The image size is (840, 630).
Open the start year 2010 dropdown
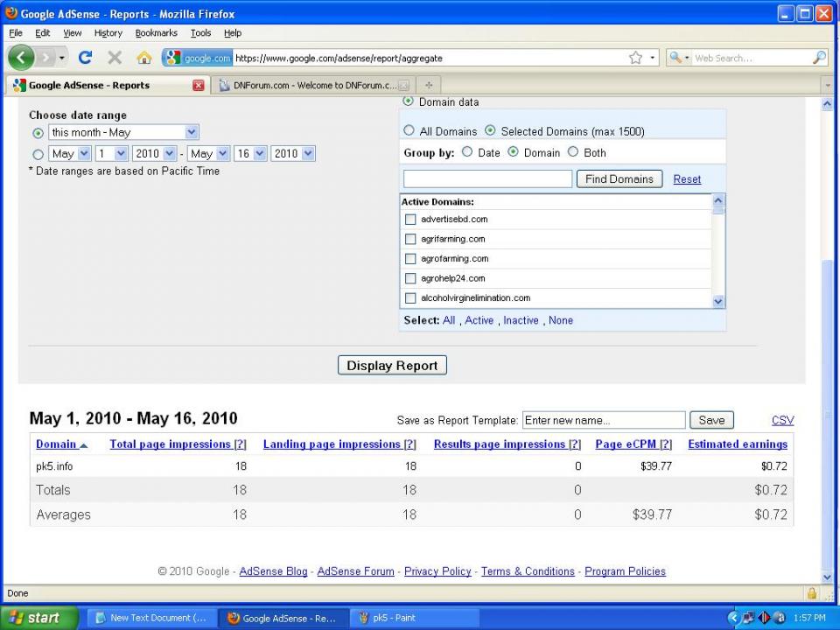coord(169,154)
